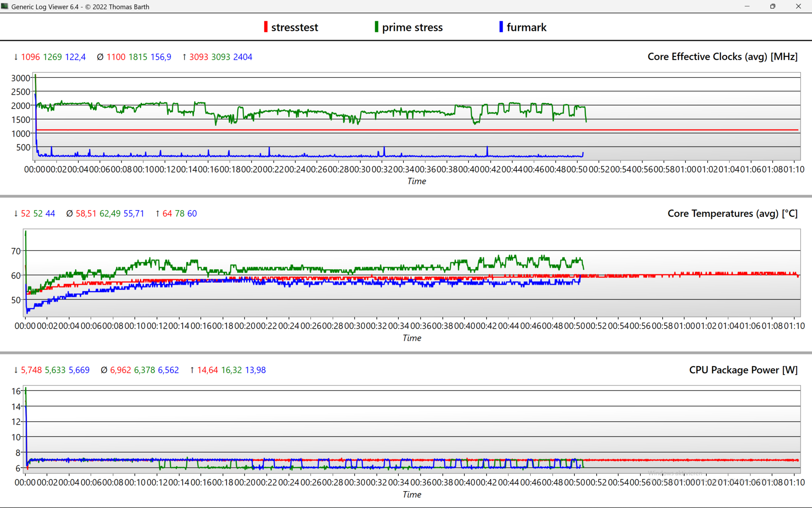Click the divider between temperatures and power charts

(x=406, y=353)
